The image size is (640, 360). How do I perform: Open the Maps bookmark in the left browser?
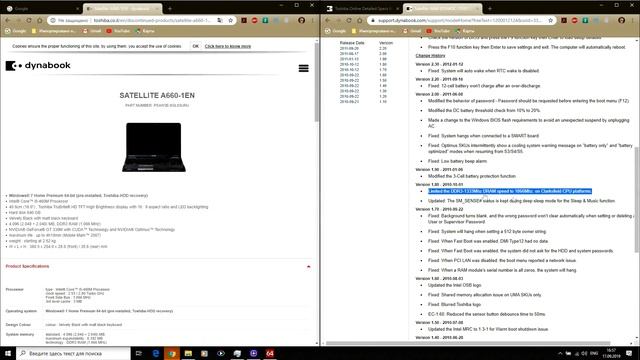click(x=145, y=31)
